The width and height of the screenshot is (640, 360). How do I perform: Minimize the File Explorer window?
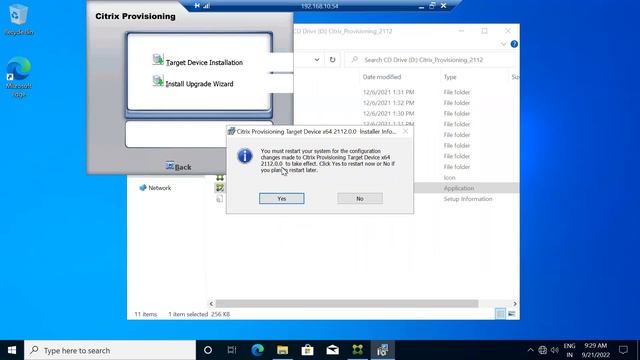click(x=461, y=31)
